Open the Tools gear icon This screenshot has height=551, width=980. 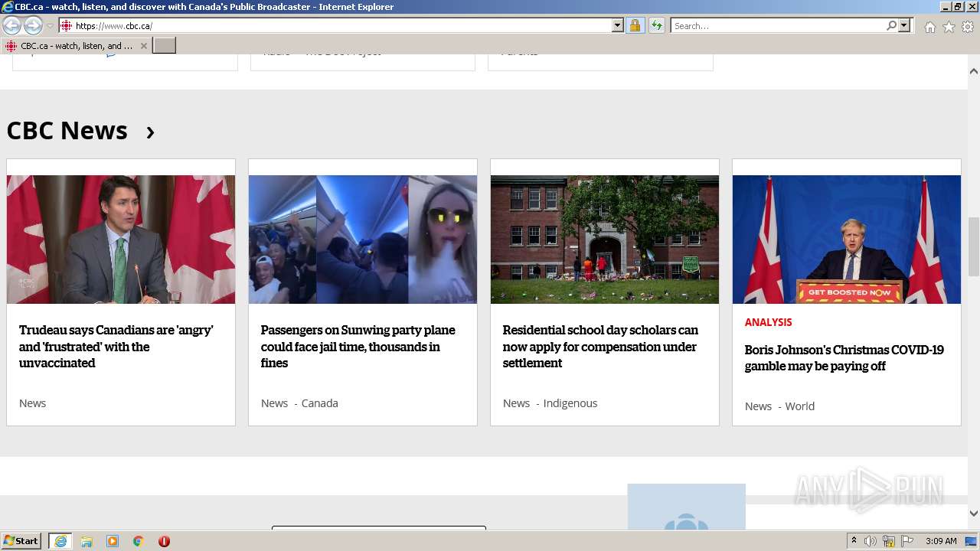[x=968, y=27]
